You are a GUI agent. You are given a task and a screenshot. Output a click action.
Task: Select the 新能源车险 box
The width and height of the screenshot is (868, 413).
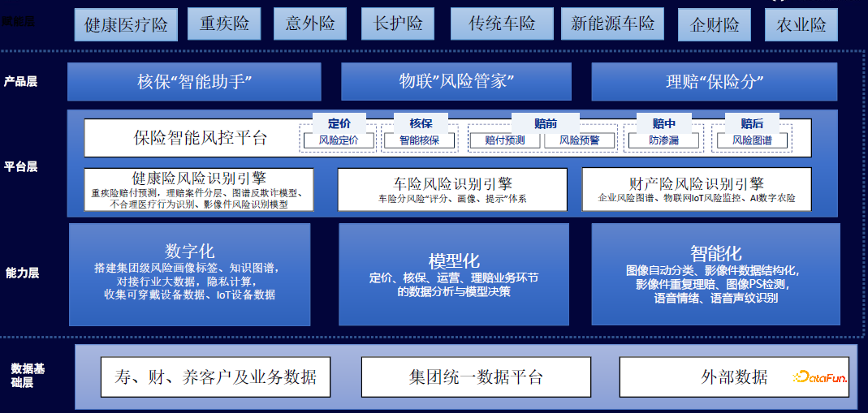point(613,24)
